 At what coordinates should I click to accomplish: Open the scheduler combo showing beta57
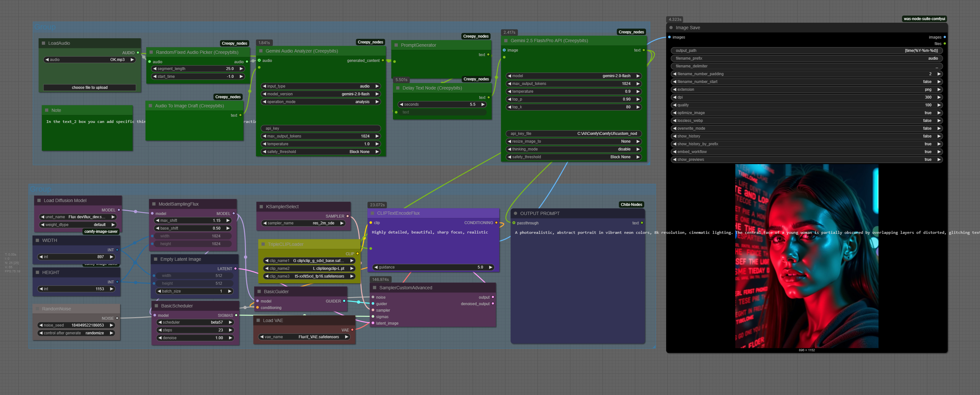[196, 322]
